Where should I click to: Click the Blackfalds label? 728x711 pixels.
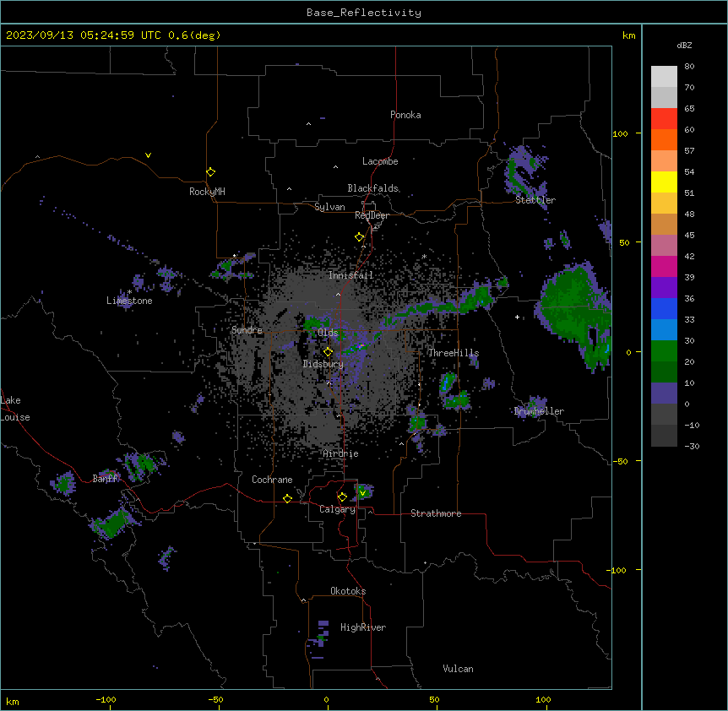(x=372, y=188)
